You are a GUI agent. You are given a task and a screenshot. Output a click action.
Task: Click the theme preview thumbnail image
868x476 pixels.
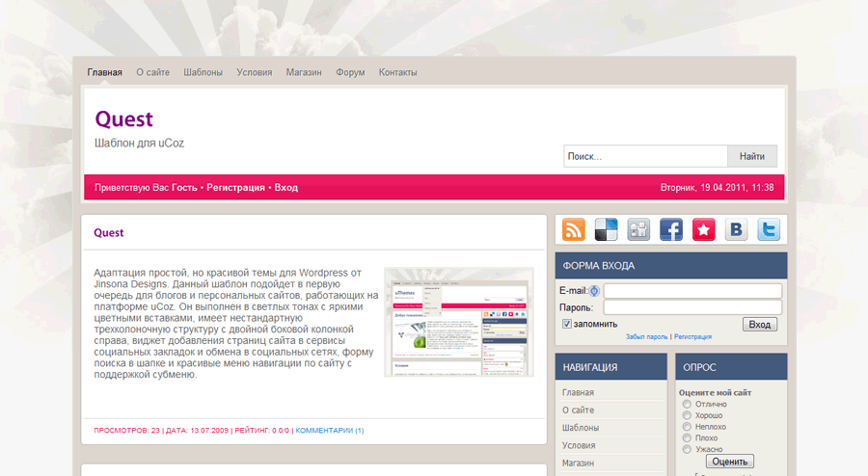pos(459,322)
